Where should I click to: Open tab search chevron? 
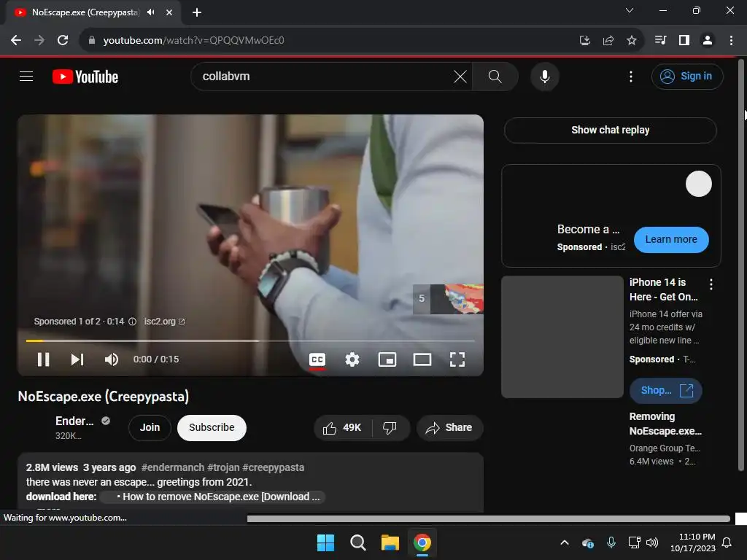[630, 10]
